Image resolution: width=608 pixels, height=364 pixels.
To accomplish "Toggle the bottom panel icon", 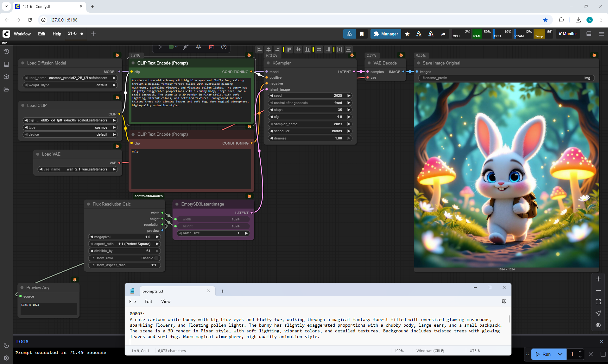I will point(589,34).
